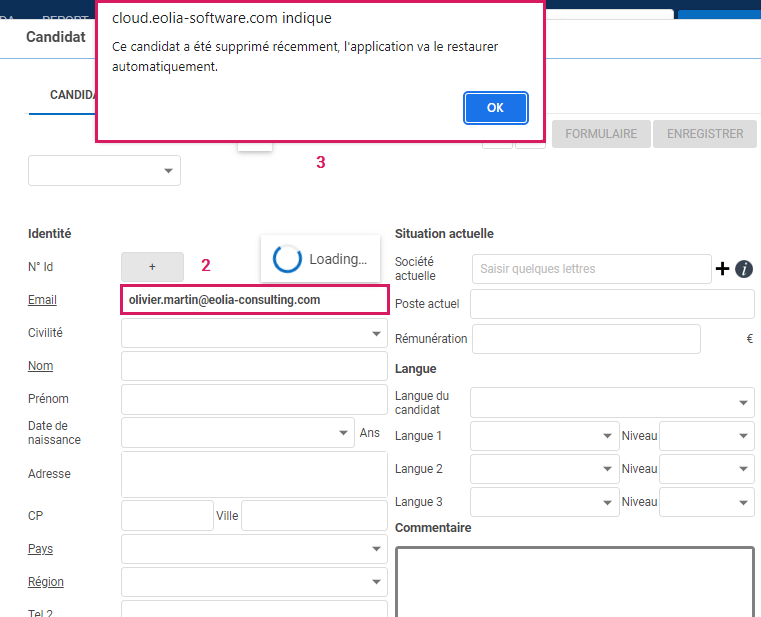The height and width of the screenshot is (617, 761).
Task: Expand the dropdown above the Identité section
Action: [104, 171]
